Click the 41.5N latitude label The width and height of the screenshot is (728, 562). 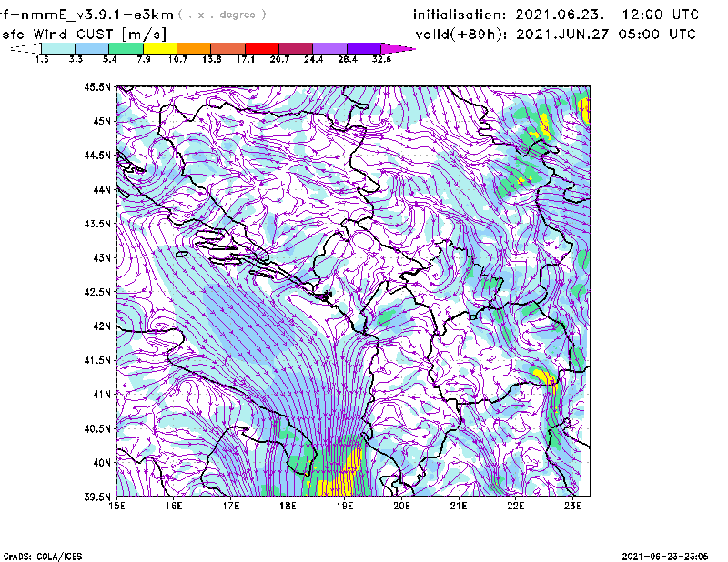coord(97,360)
